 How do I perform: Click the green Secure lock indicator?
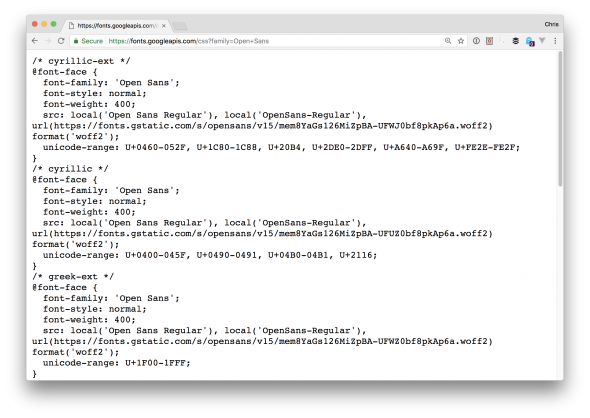(88, 41)
